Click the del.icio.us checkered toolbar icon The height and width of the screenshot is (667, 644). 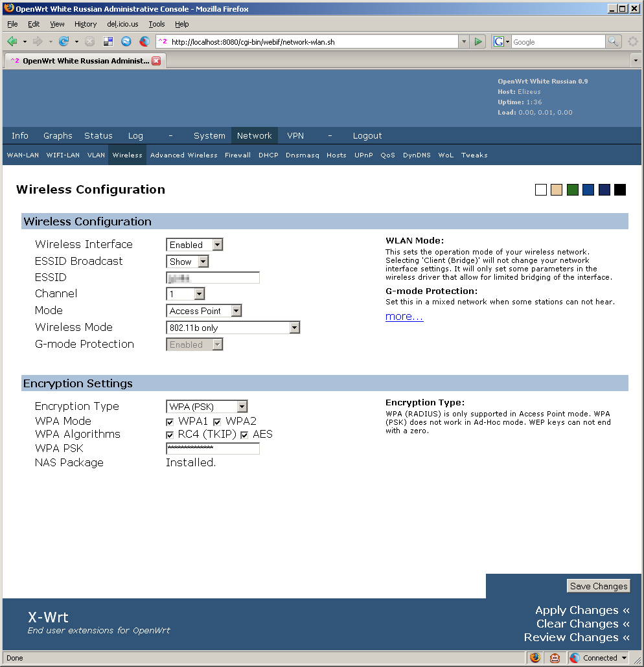108,41
